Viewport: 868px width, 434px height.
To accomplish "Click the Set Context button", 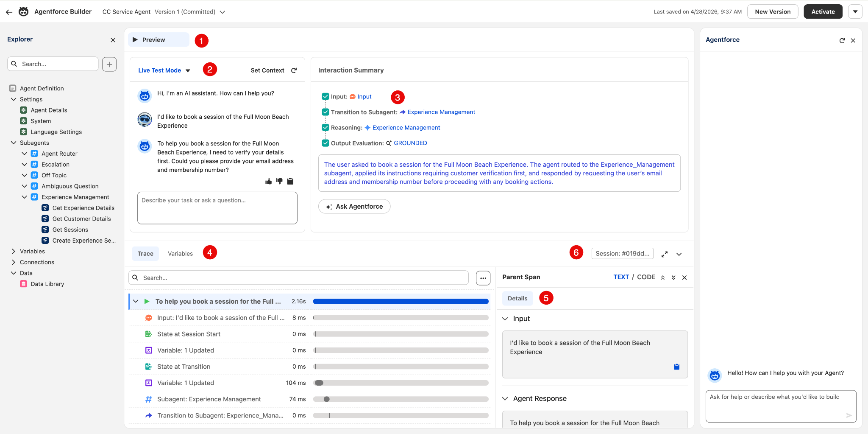I will coord(267,70).
